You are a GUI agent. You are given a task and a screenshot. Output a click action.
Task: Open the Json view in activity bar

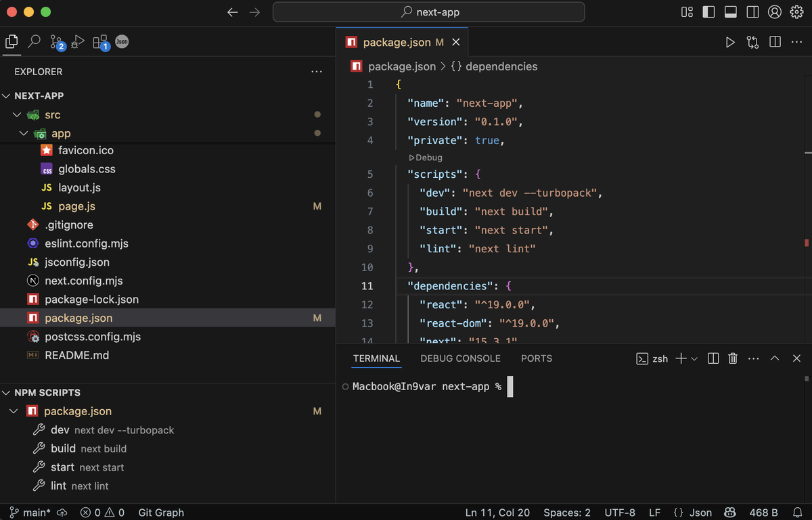[x=122, y=42]
